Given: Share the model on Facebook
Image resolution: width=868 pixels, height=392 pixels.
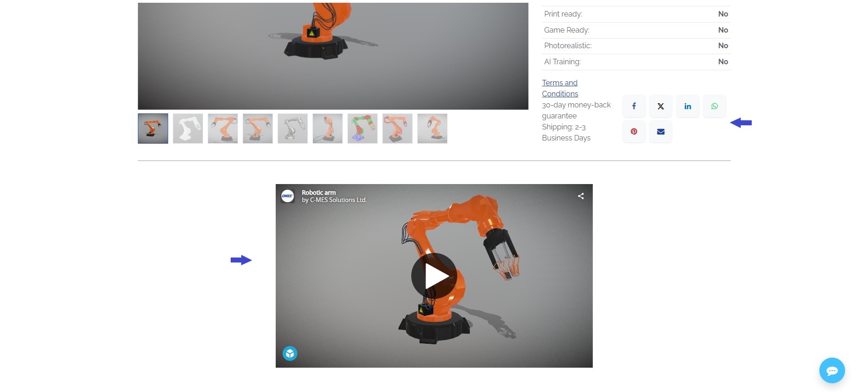Looking at the screenshot, I should click(634, 106).
